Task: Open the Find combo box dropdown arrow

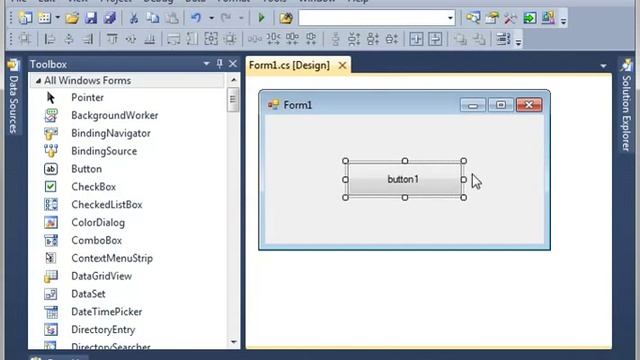Action: (x=450, y=18)
